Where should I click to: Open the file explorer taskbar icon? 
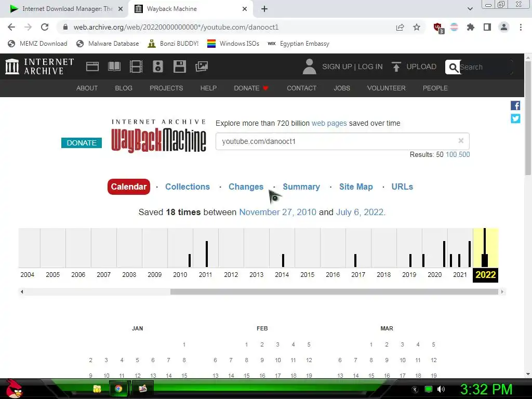pyautogui.click(x=97, y=389)
